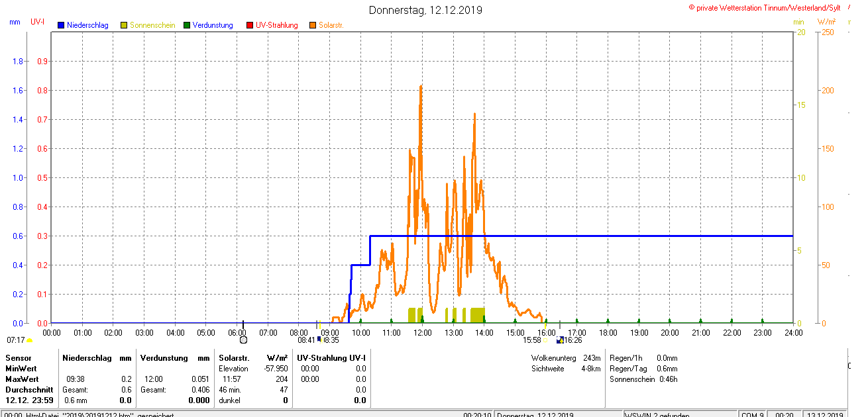Click the Verdunstung table column header
The height and width of the screenshot is (417, 868).
163,358
